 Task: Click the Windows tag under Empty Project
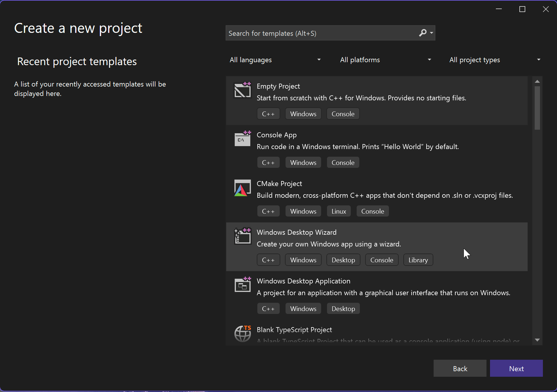pos(303,114)
